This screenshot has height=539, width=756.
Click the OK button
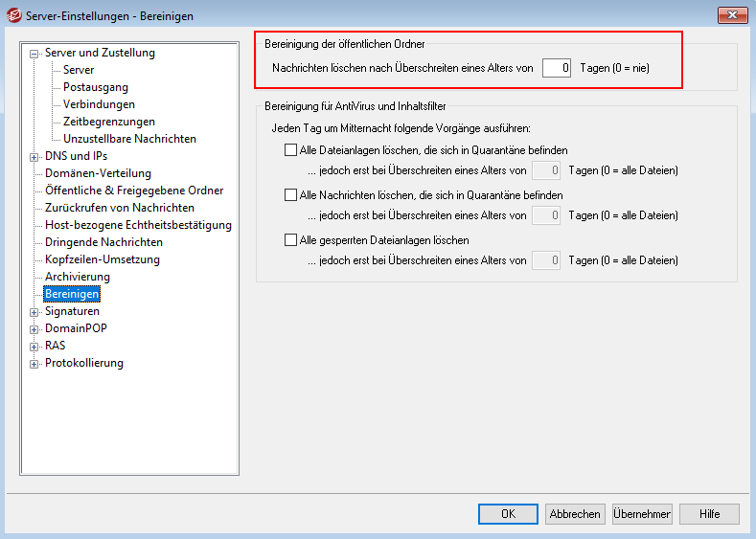click(508, 514)
